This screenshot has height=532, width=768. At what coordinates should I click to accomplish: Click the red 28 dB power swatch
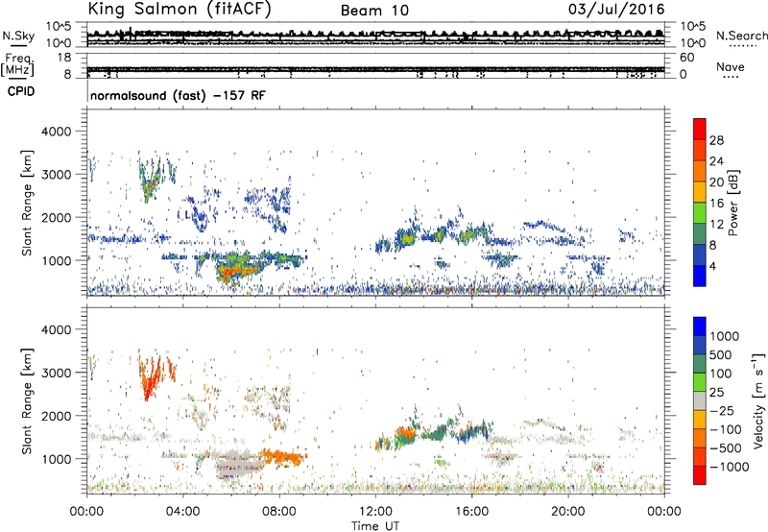coord(700,129)
